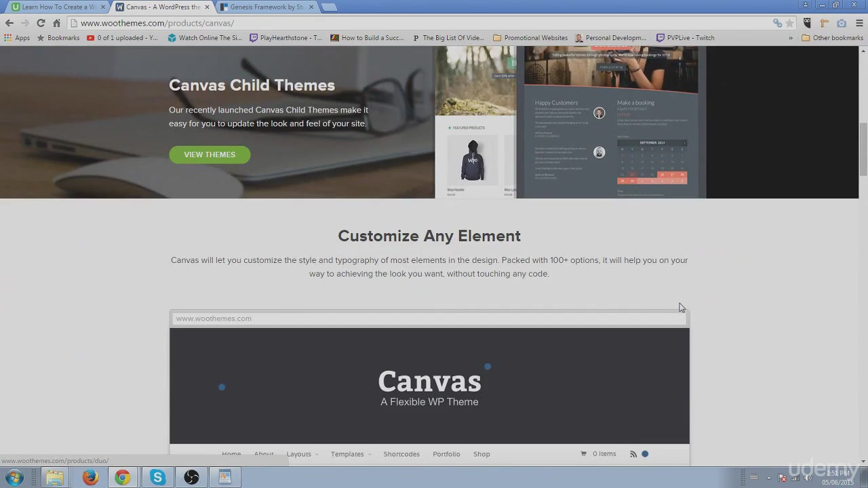This screenshot has height=488, width=868.
Task: Close the Learn How To Create tab
Action: click(103, 7)
